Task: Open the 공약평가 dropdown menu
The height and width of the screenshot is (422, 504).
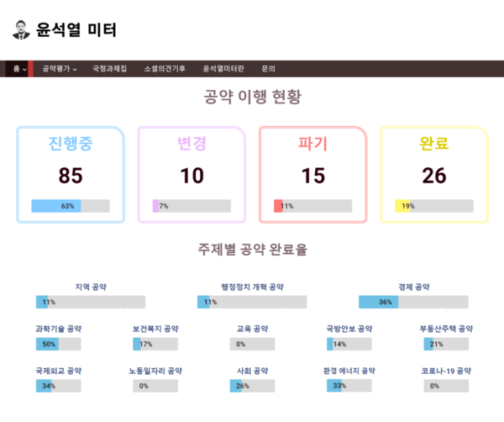Action: click(x=59, y=69)
